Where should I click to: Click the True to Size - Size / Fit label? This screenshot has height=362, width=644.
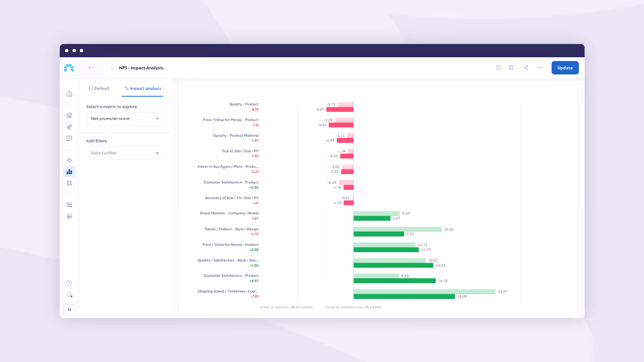click(240, 151)
